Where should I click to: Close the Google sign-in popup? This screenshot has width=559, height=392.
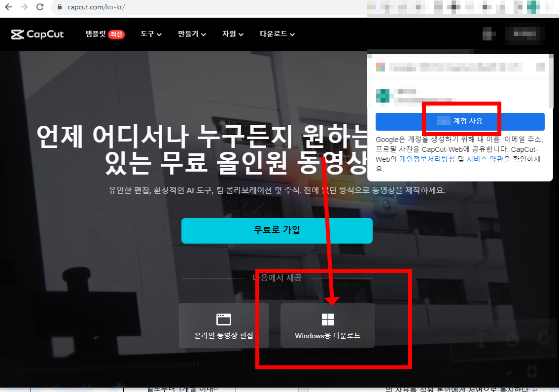click(540, 67)
